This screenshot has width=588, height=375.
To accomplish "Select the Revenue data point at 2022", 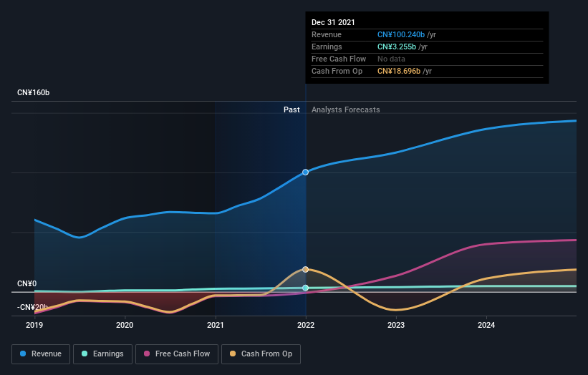I will (306, 172).
